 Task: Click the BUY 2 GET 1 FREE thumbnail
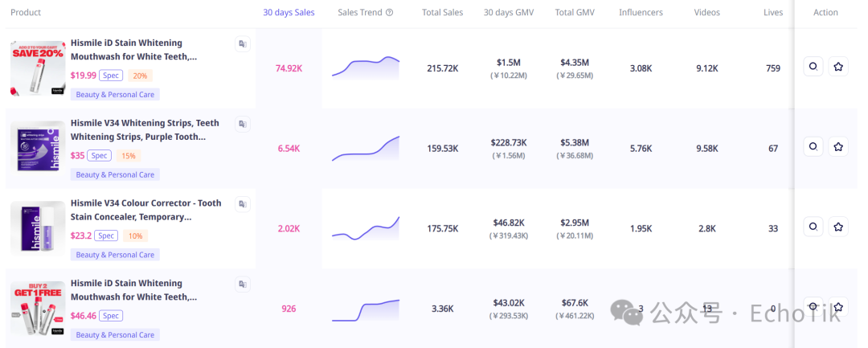pos(38,308)
